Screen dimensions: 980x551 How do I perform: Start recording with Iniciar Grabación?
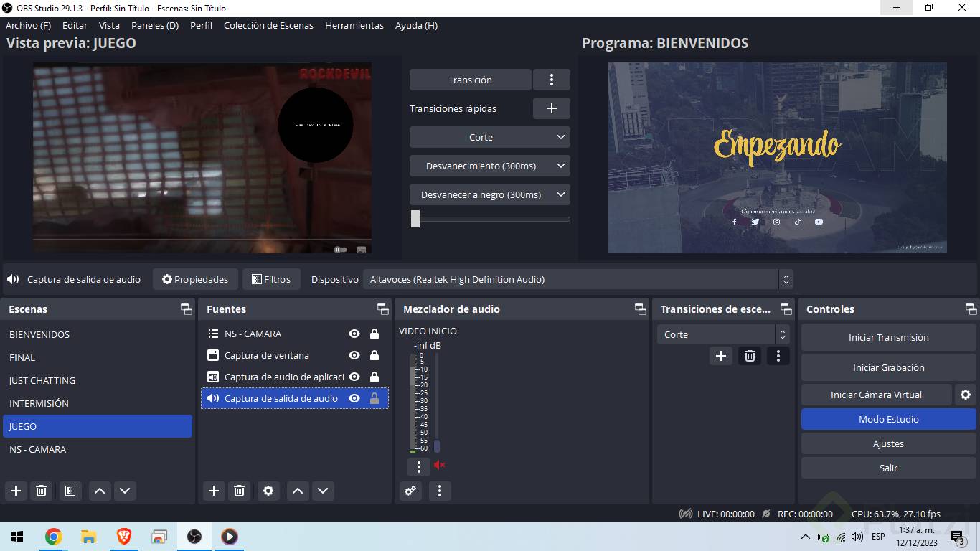click(888, 367)
